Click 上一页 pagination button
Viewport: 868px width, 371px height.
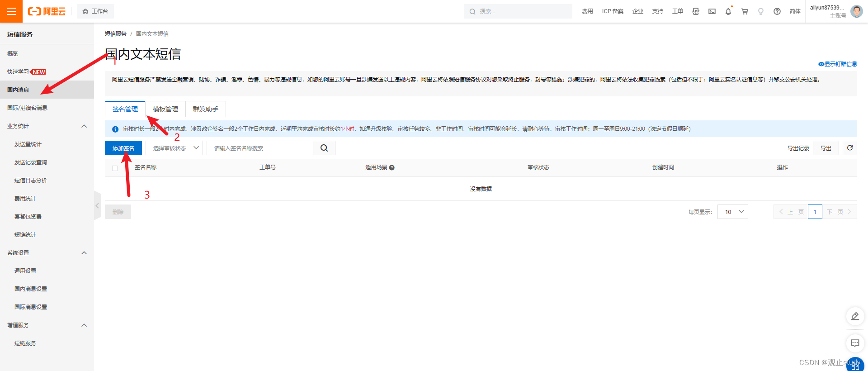click(x=791, y=212)
